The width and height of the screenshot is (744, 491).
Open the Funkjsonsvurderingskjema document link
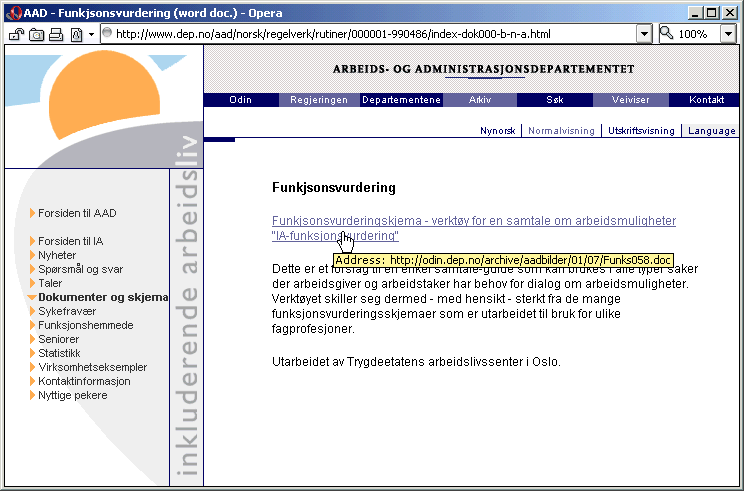coord(474,228)
